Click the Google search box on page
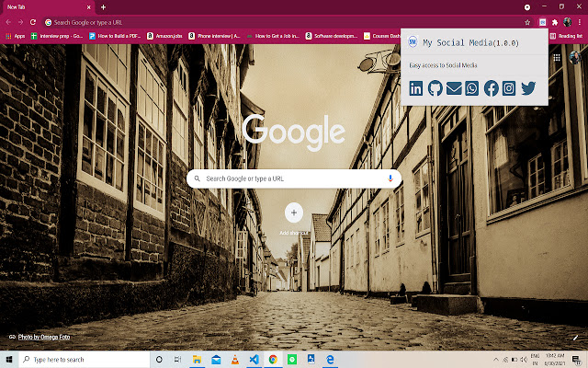This screenshot has width=588, height=368. tap(294, 178)
